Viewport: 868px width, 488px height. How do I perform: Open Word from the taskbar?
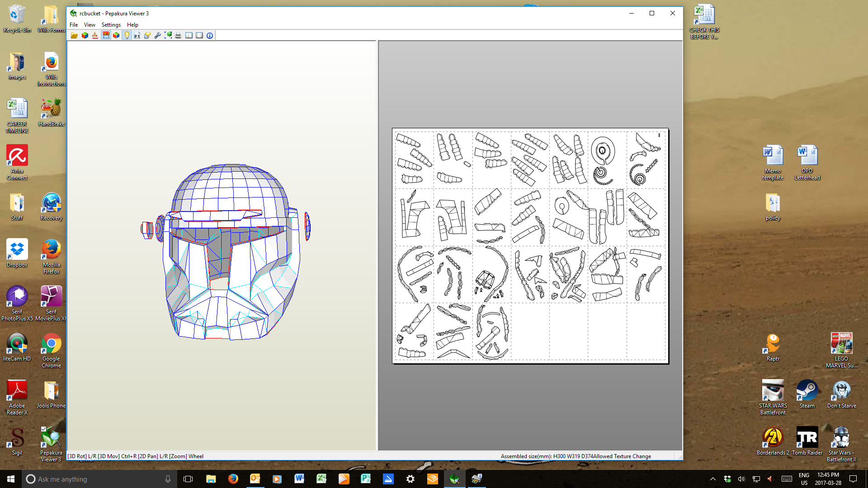[299, 479]
